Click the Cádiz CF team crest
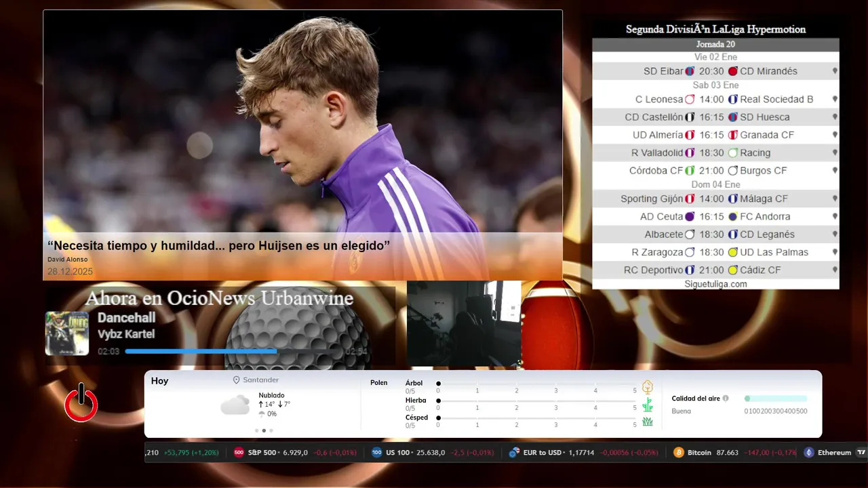 [x=732, y=270]
